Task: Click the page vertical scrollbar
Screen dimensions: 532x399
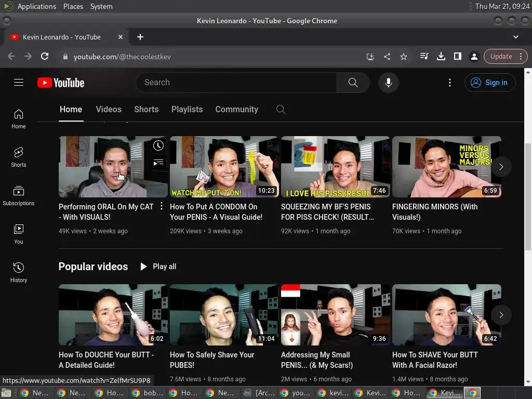Action: pyautogui.click(x=528, y=197)
